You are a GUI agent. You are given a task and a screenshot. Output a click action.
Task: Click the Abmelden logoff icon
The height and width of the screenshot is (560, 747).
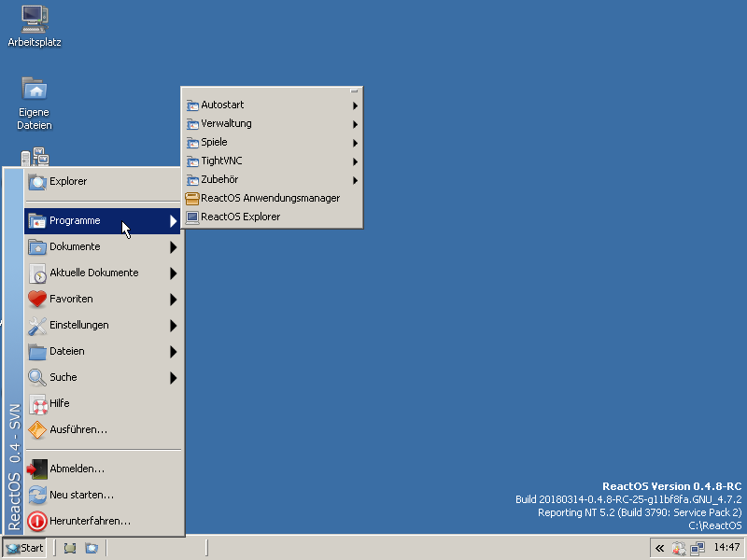click(x=37, y=469)
